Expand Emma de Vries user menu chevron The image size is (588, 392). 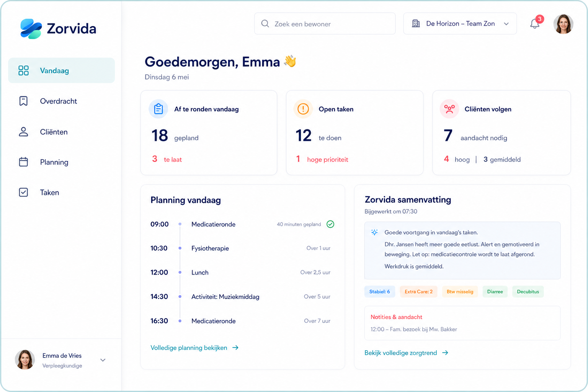coord(103,360)
